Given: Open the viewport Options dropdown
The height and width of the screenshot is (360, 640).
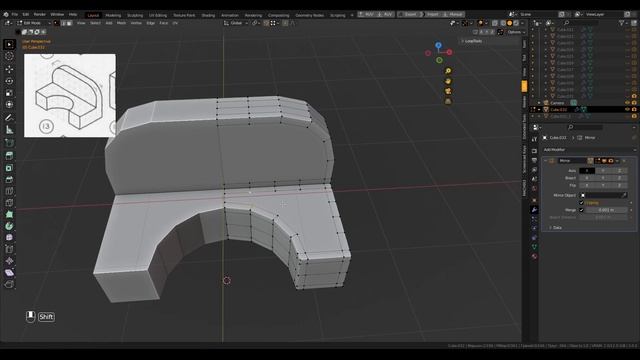Looking at the screenshot, I should [516, 32].
